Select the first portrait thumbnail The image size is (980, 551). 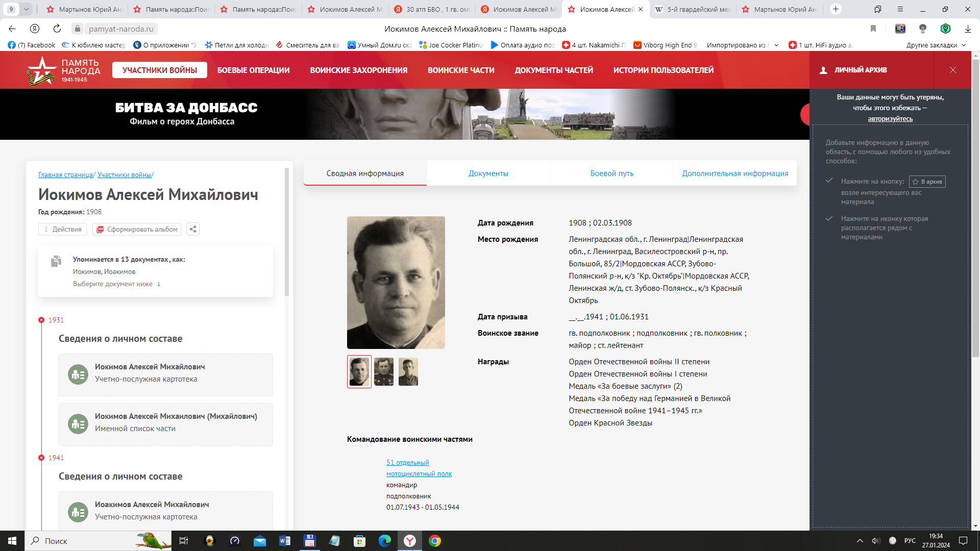tap(359, 371)
